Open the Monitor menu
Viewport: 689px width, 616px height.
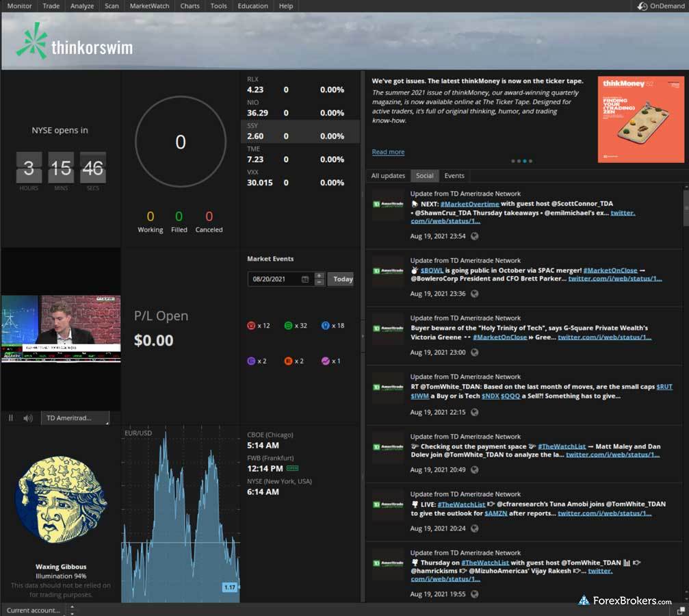tap(19, 5)
